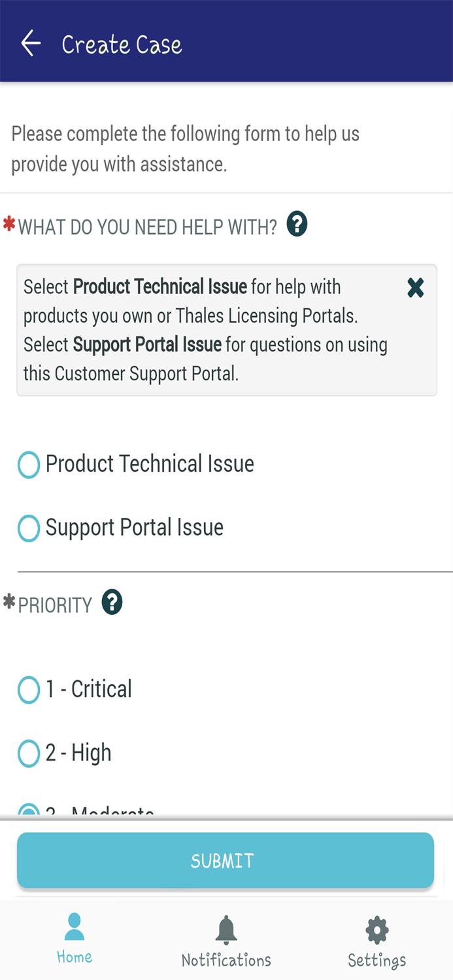Tap the Create Case title
This screenshot has height=980, width=453.
tap(122, 44)
